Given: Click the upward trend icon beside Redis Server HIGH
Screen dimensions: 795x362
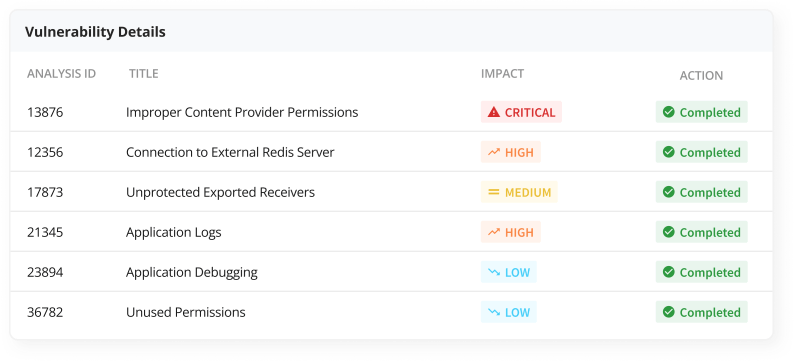Looking at the screenshot, I should [494, 152].
